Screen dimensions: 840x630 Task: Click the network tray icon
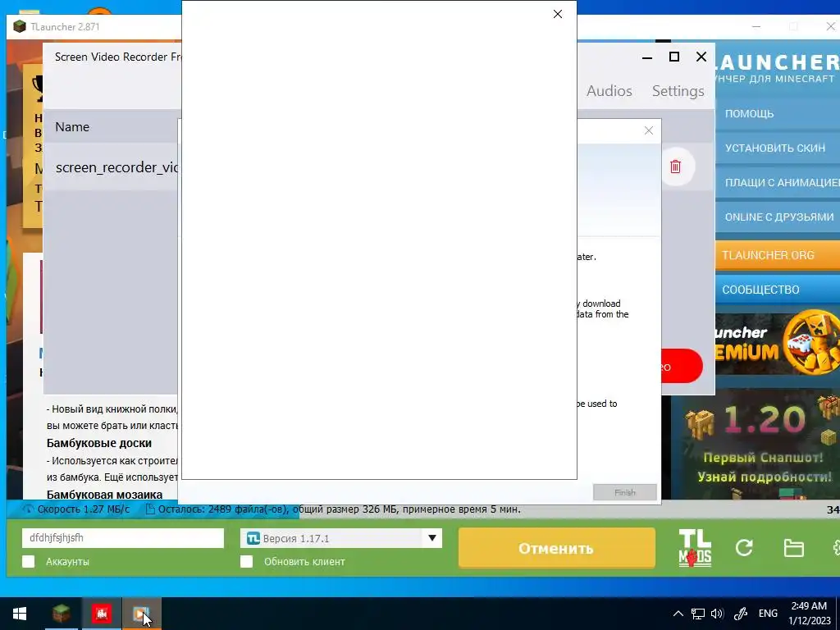click(697, 614)
